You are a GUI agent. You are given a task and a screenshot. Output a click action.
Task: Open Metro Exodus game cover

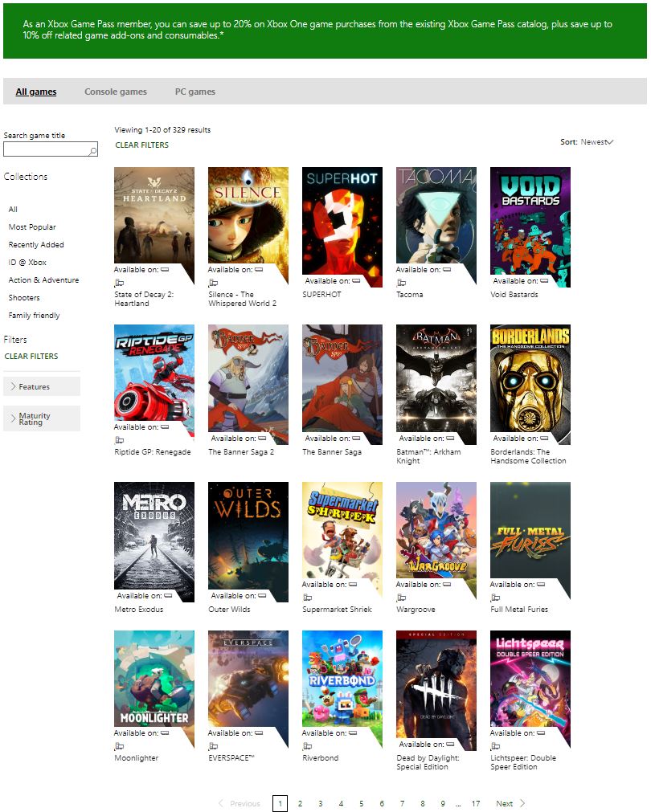click(x=154, y=541)
